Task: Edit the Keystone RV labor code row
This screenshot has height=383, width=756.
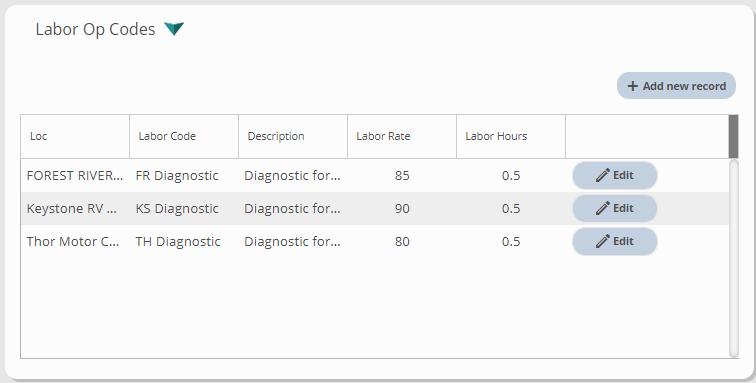Action: (x=615, y=208)
